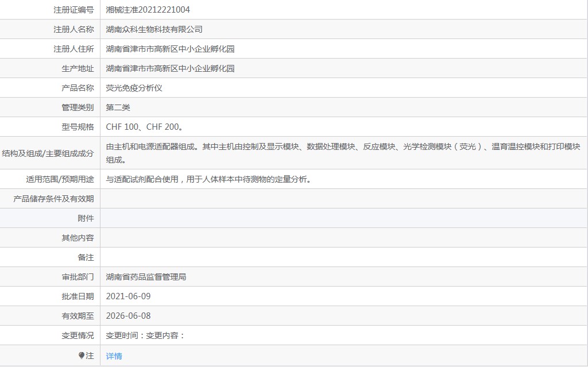Select product name 荧光免疫分析仪
This screenshot has height=367, width=588.
tap(134, 88)
